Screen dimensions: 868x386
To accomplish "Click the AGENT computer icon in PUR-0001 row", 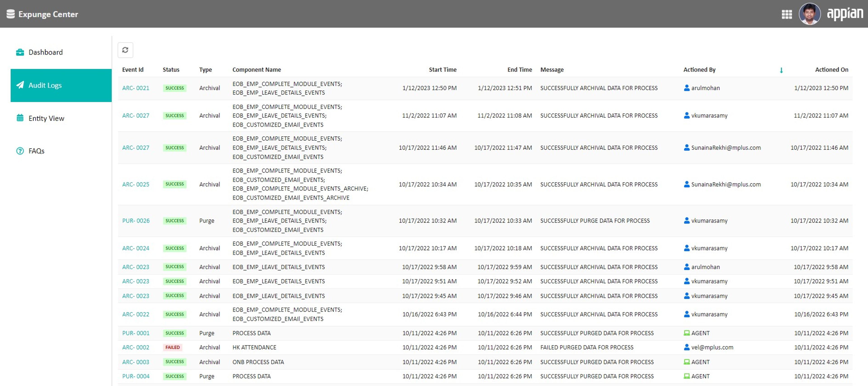I will tap(686, 333).
